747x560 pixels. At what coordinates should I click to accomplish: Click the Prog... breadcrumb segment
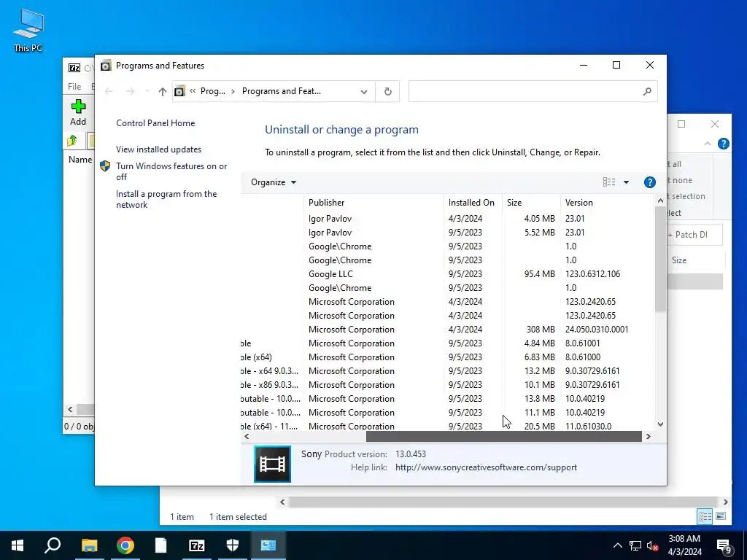pos(212,91)
